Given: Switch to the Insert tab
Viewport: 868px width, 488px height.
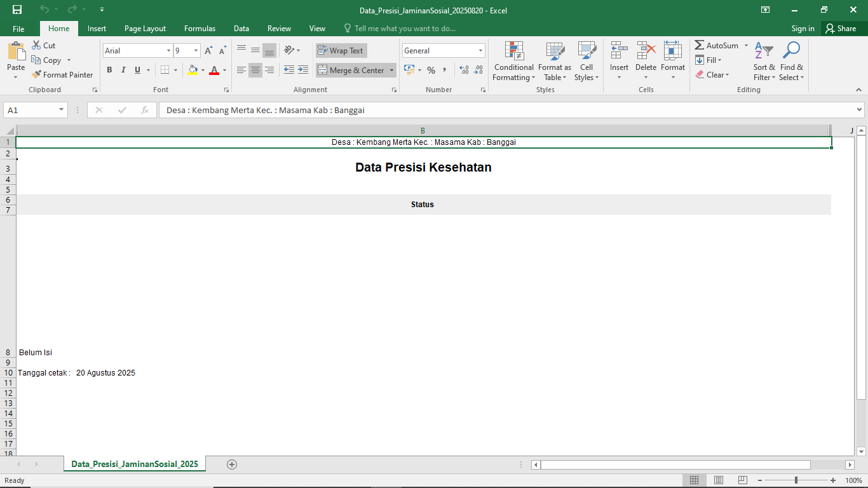Looking at the screenshot, I should point(97,29).
